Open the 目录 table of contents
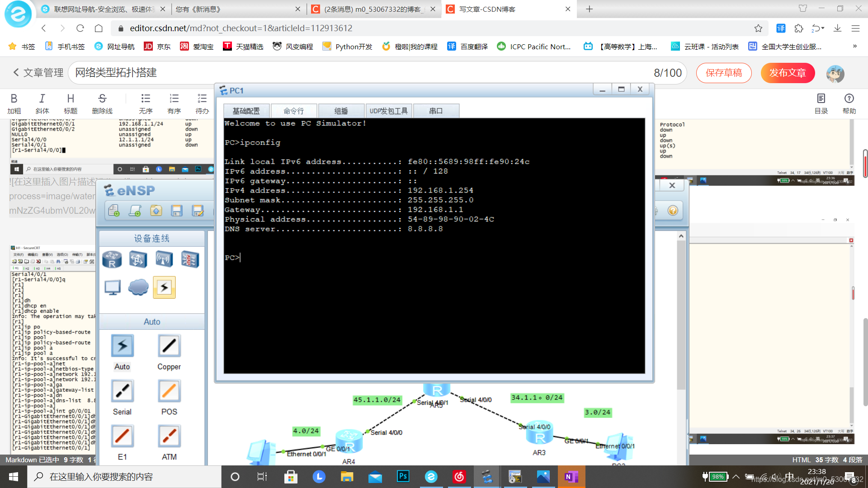Screen dimensions: 868x488 click(821, 103)
